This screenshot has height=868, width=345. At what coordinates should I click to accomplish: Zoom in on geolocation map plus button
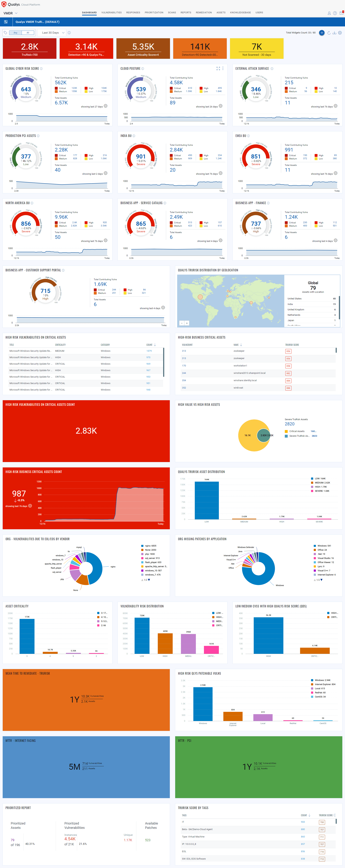(x=187, y=323)
